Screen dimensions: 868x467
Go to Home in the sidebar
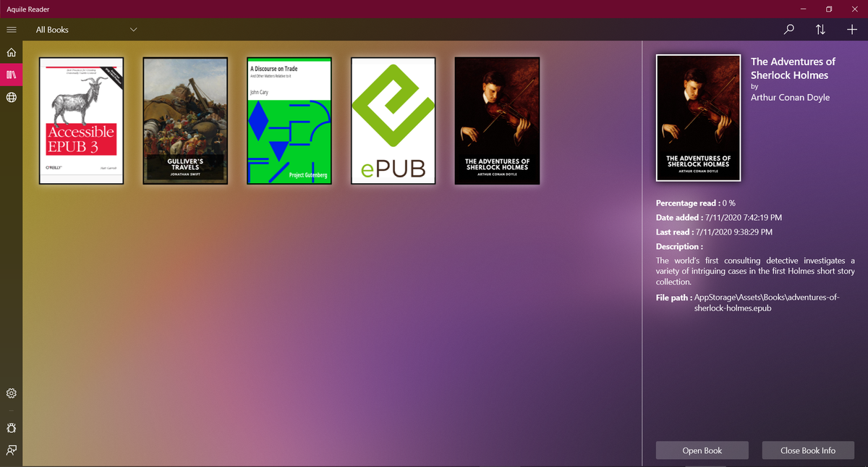pyautogui.click(x=11, y=53)
